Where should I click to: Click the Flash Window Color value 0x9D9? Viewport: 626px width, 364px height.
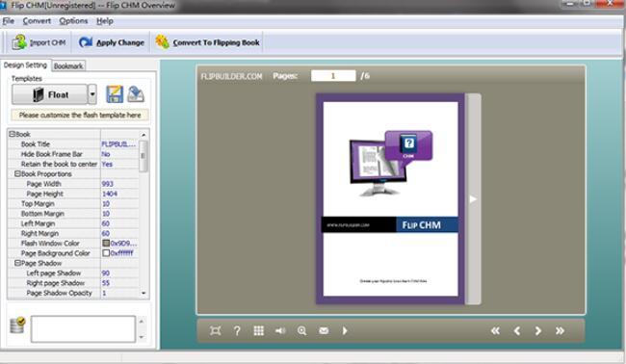coord(124,243)
